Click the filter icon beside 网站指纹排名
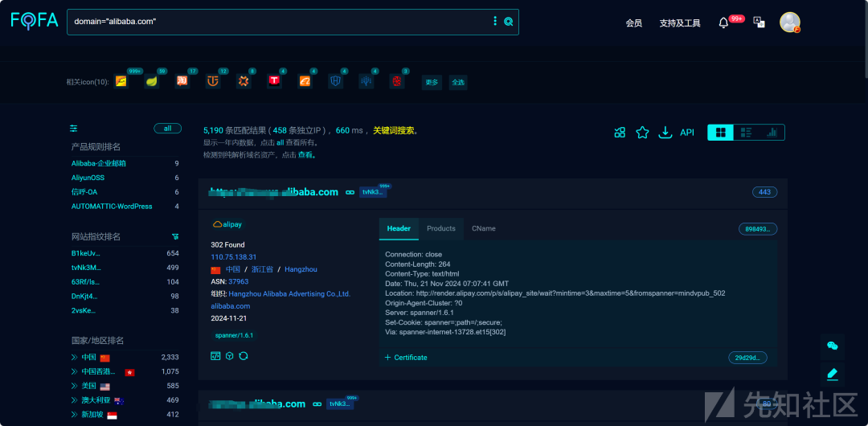 click(x=175, y=236)
